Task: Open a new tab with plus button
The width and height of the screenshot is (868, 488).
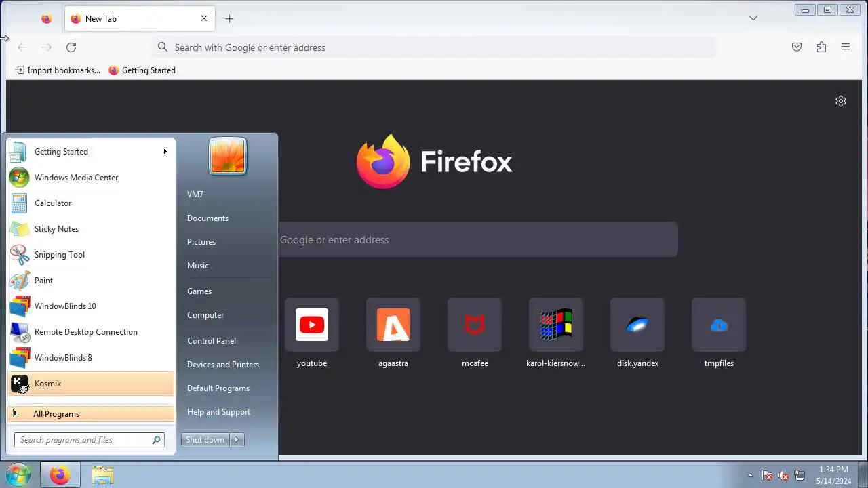Action: pos(229,19)
